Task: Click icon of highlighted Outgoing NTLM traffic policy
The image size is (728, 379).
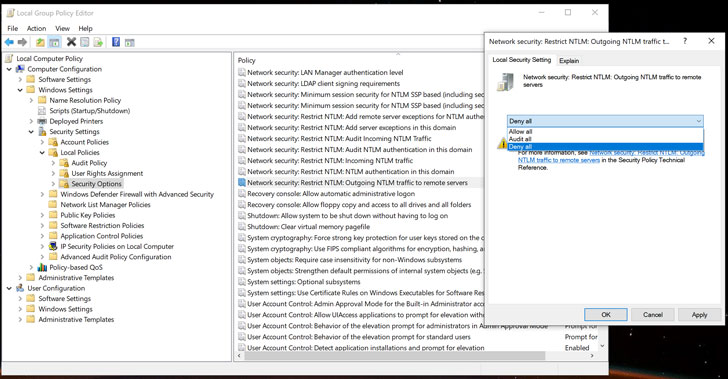Action: click(x=242, y=183)
